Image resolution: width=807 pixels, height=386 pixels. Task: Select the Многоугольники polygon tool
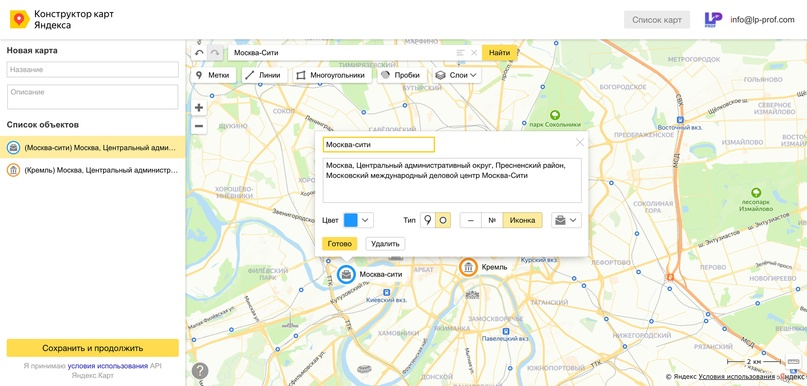[x=332, y=75]
